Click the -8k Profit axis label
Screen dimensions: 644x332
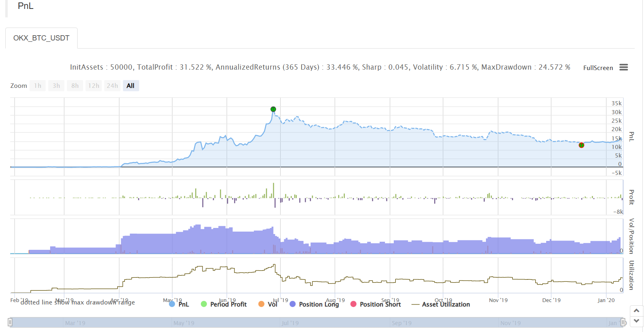pos(618,212)
